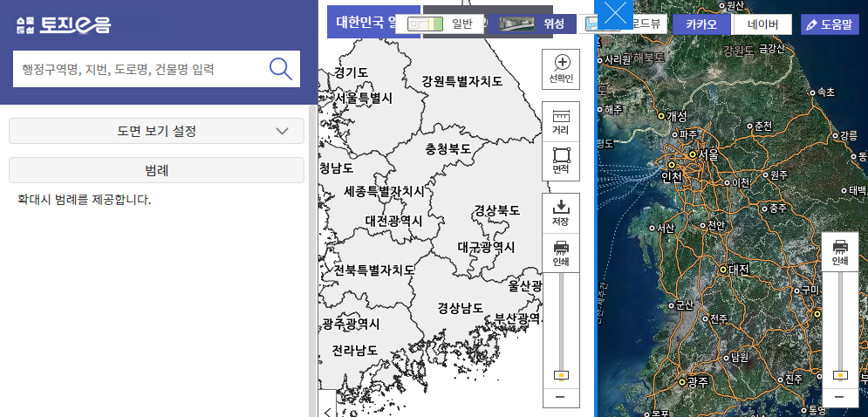Click 강릉 label on the satellite map

click(x=849, y=135)
